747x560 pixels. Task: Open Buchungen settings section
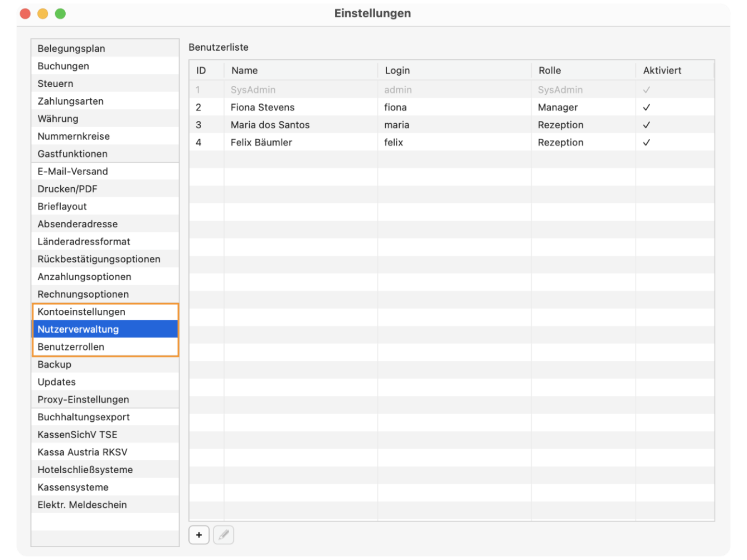pyautogui.click(x=105, y=66)
